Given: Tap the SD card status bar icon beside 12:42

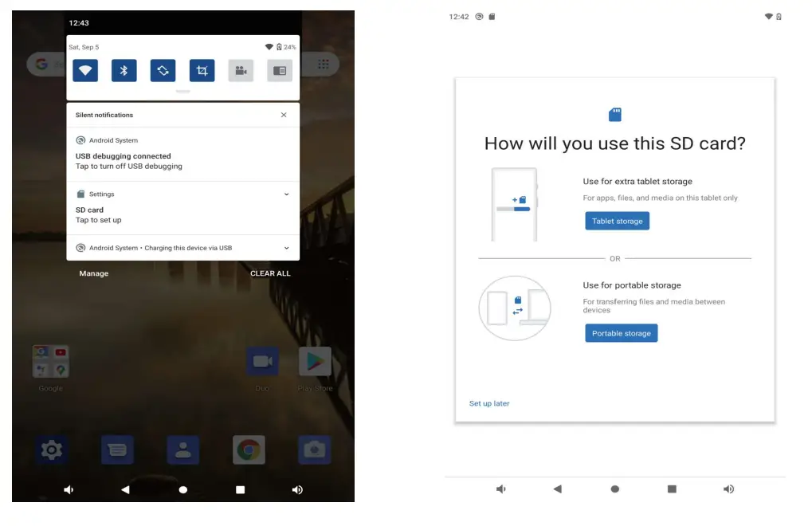Looking at the screenshot, I should tap(492, 17).
